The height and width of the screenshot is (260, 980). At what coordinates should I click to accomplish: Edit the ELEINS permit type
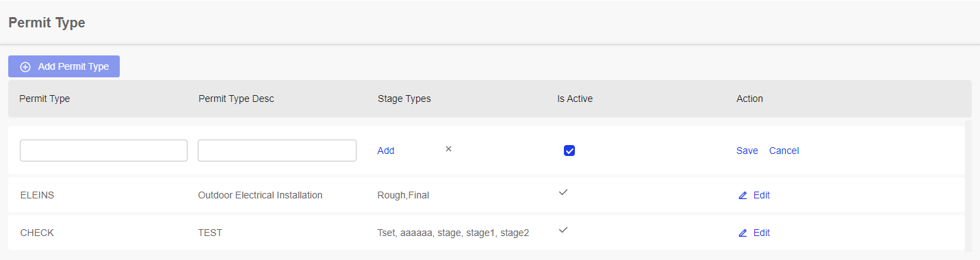754,195
